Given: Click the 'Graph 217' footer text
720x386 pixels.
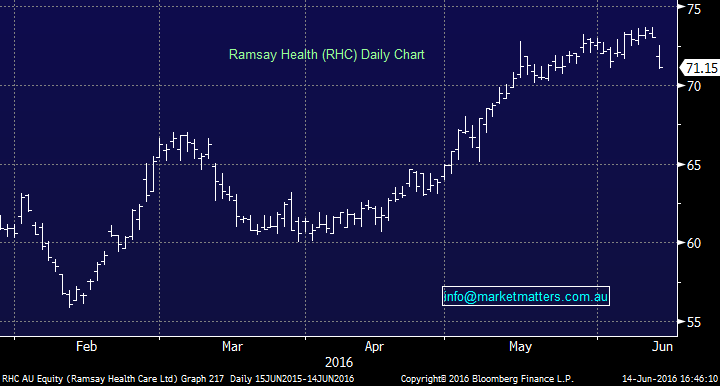Looking at the screenshot, I should click(x=202, y=379).
